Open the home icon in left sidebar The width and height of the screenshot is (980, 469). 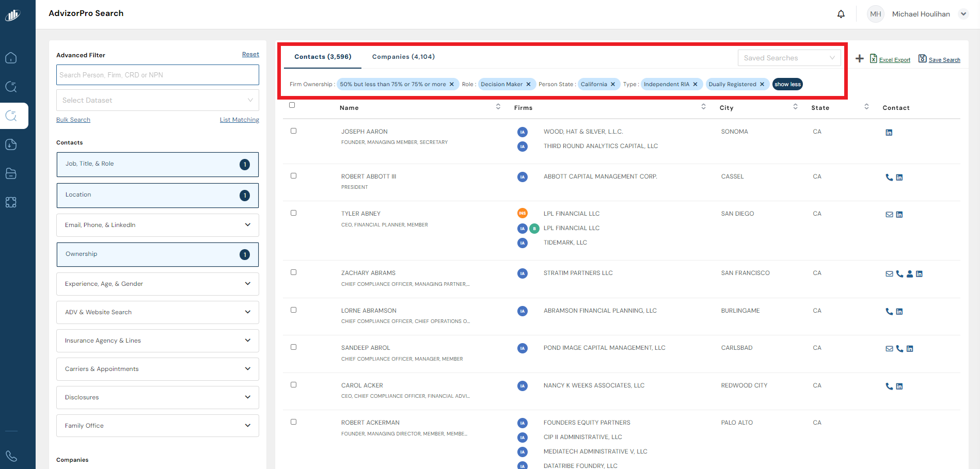click(11, 58)
